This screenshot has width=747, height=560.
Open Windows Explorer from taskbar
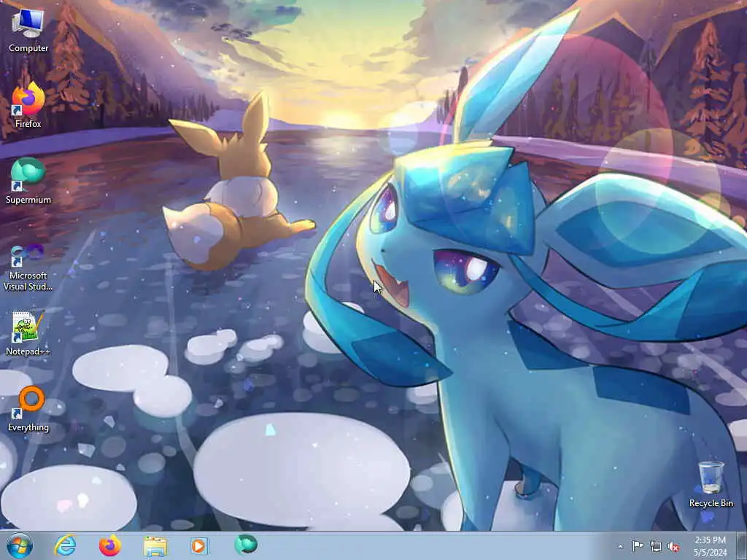(x=155, y=545)
